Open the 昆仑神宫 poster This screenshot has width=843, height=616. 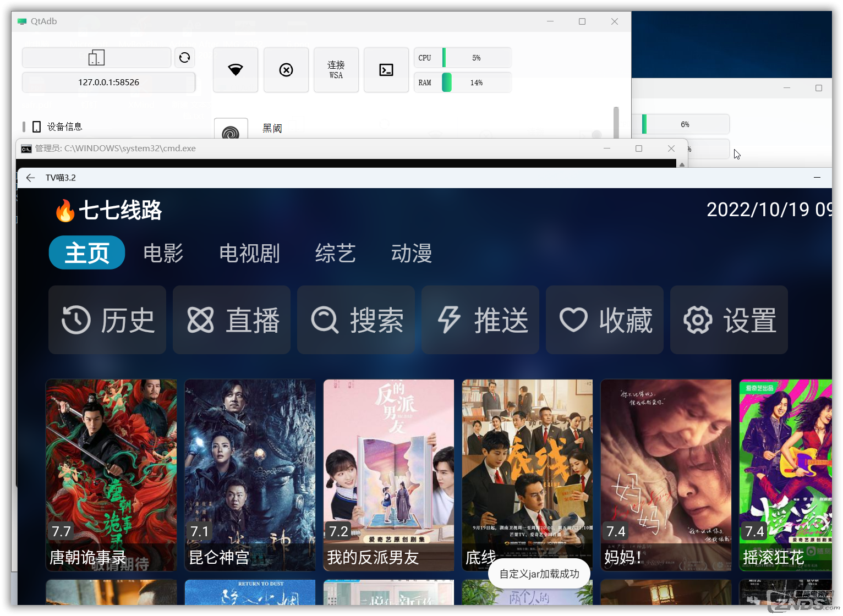(x=250, y=475)
